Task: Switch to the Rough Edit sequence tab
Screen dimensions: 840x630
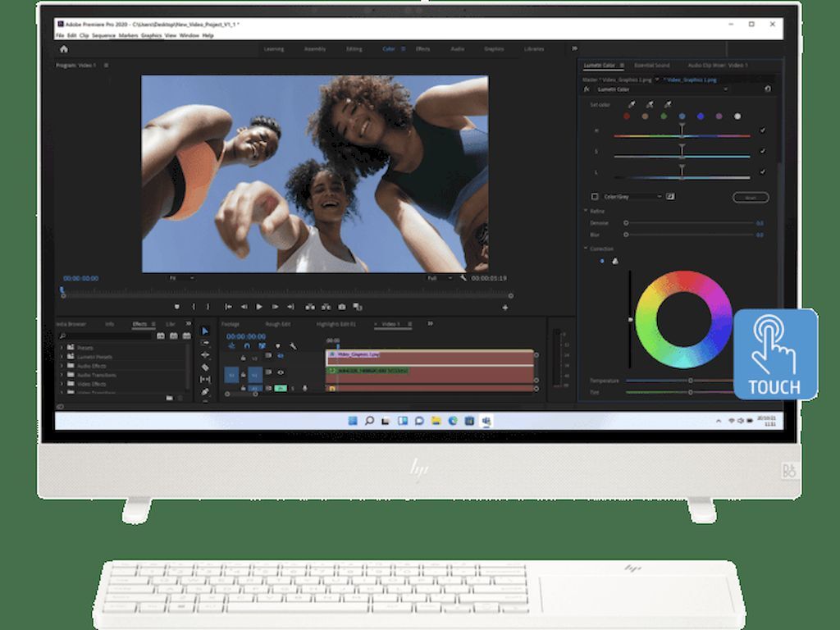Action: point(278,324)
